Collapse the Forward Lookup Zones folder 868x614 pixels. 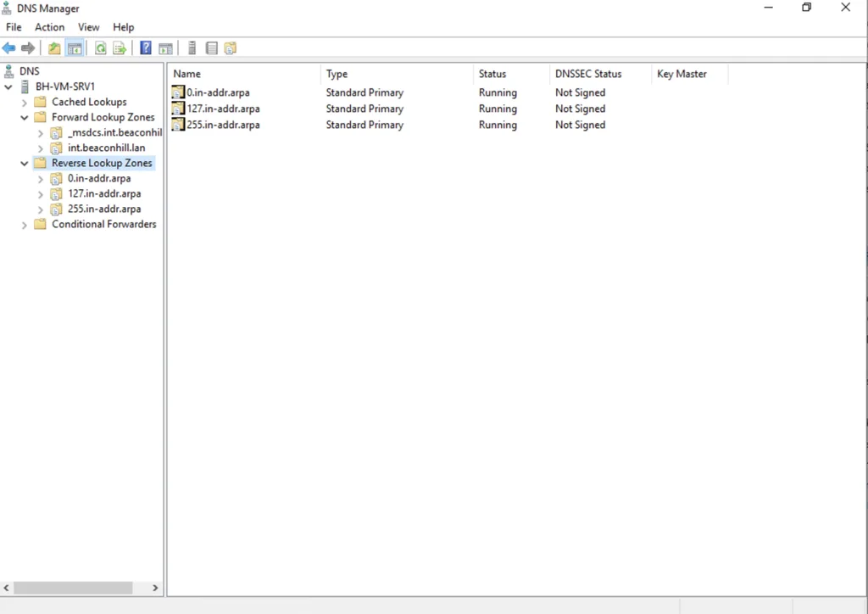pos(25,117)
